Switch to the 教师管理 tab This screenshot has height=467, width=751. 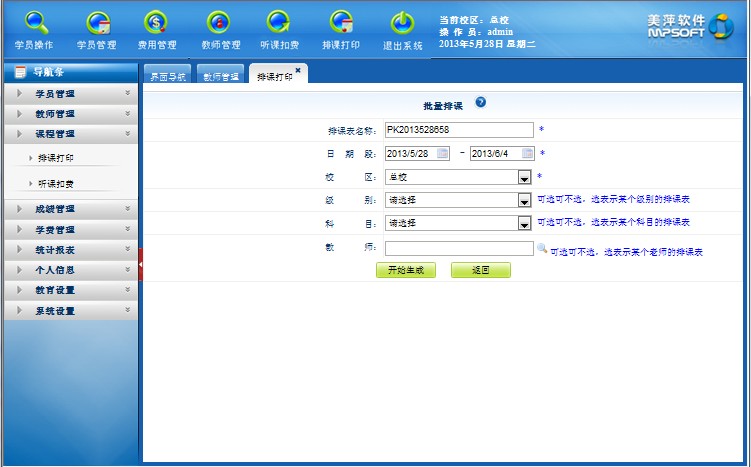click(x=220, y=76)
